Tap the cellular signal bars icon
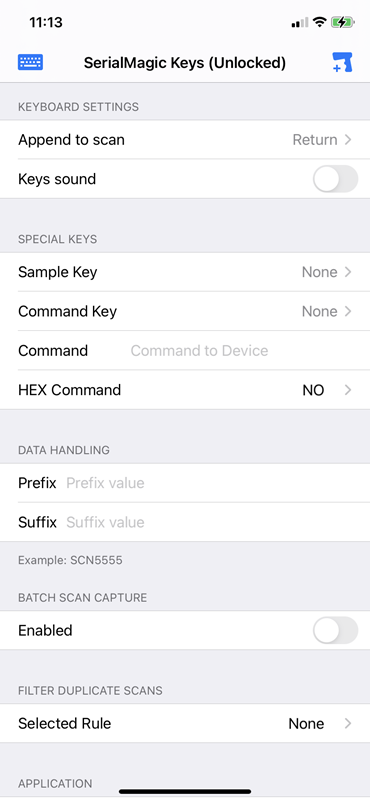 point(300,22)
